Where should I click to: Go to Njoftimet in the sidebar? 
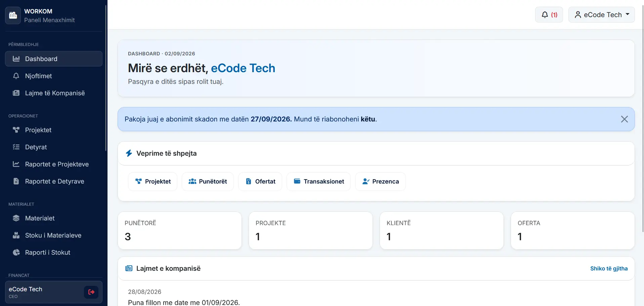pos(54,76)
